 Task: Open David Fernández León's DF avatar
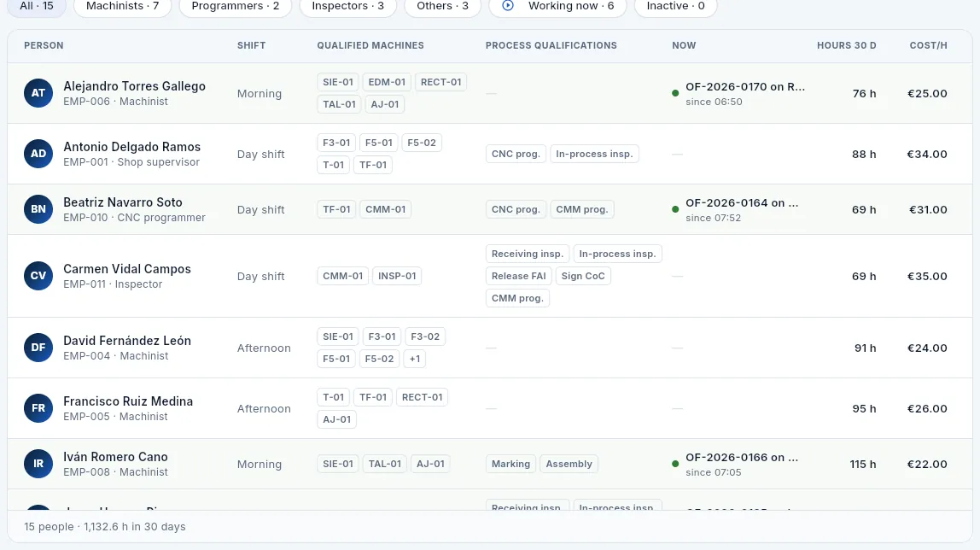coord(38,348)
